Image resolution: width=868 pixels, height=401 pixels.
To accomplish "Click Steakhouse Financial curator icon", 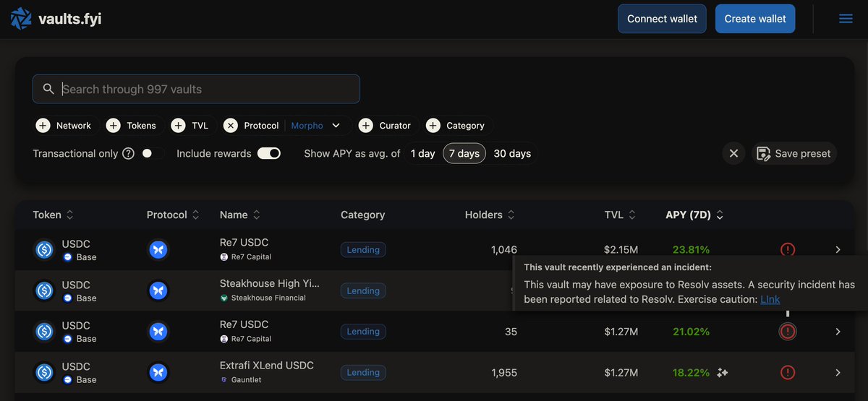I will (224, 298).
